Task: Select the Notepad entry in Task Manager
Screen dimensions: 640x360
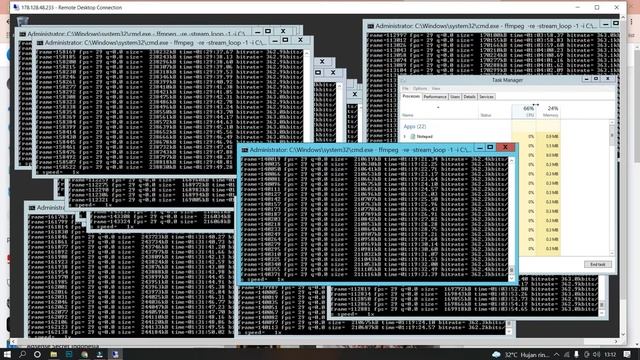Action: [x=424, y=137]
